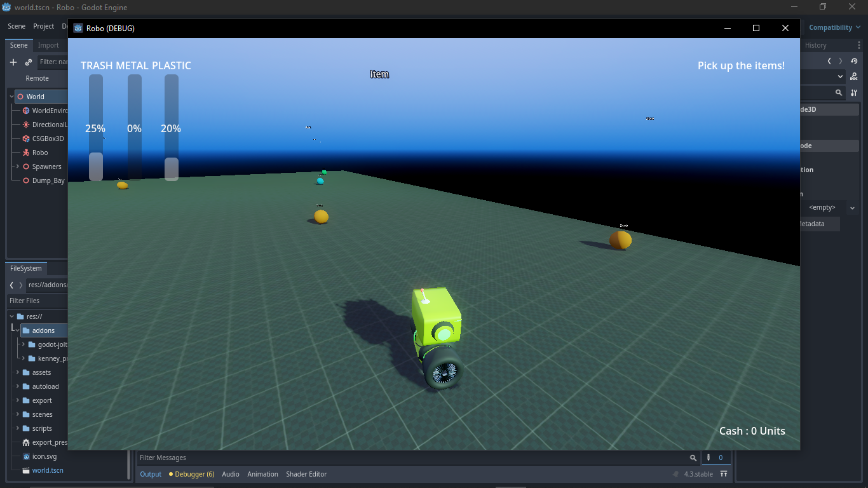Expand the Spawners node
Image resolution: width=868 pixels, height=488 pixels.
[18, 166]
